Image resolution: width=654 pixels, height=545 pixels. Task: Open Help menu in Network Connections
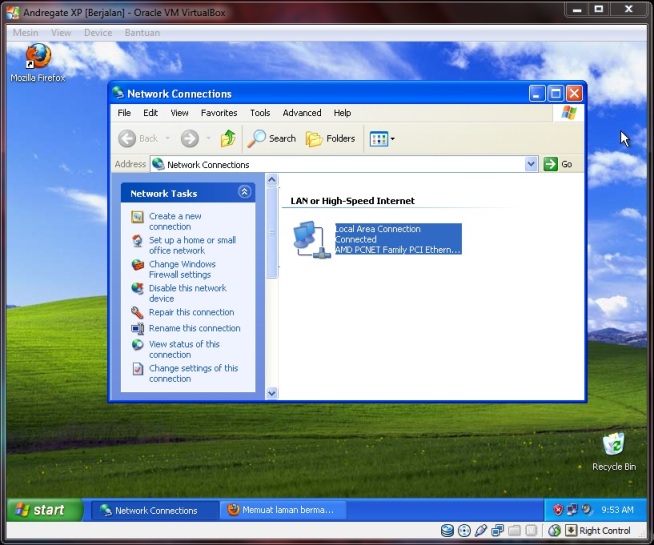tap(342, 113)
